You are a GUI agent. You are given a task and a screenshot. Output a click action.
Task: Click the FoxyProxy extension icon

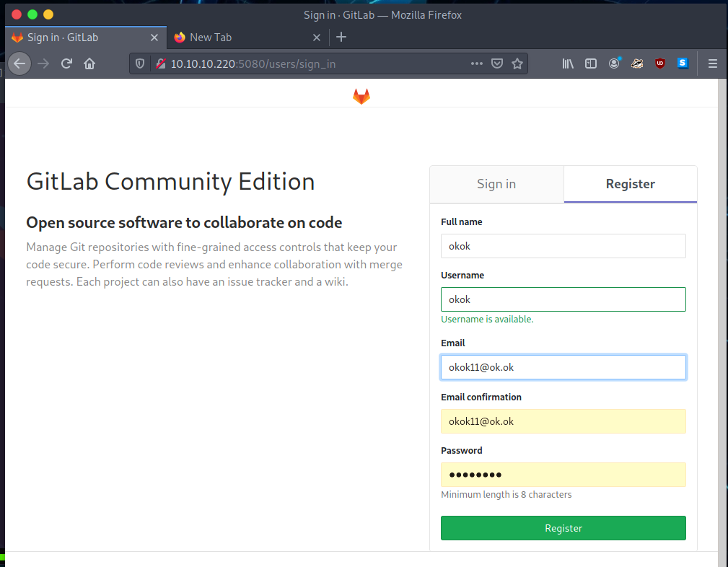coord(637,63)
